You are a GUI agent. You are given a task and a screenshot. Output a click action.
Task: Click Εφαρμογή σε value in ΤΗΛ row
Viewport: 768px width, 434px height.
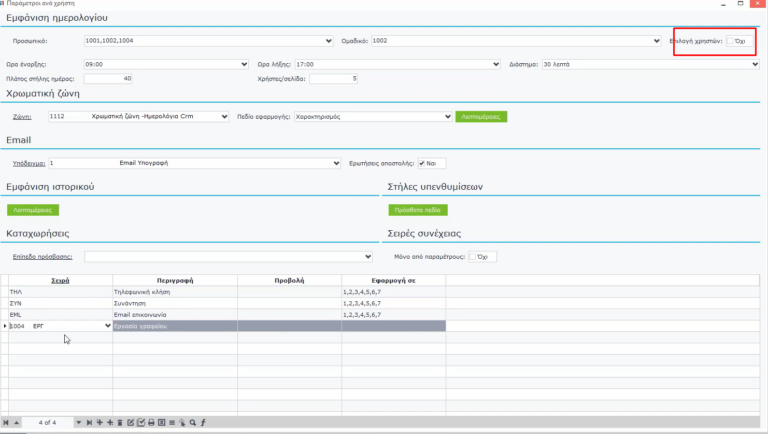click(393, 292)
